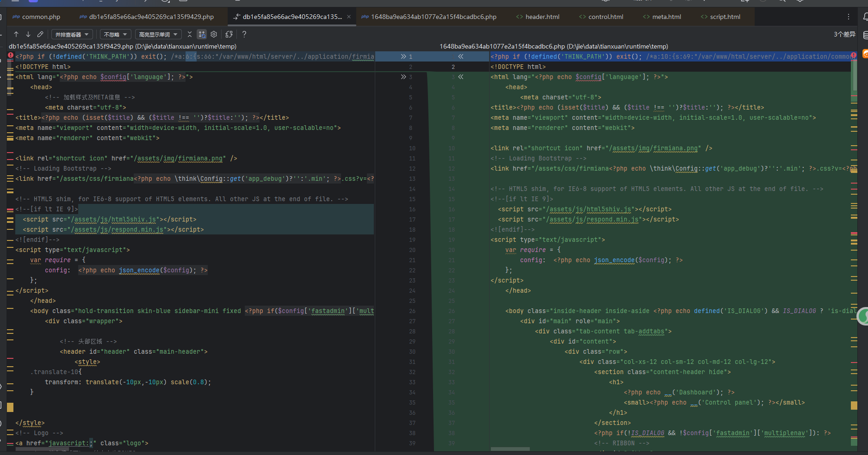
Task: Click the right pane error indicator icon
Action: [854, 55]
